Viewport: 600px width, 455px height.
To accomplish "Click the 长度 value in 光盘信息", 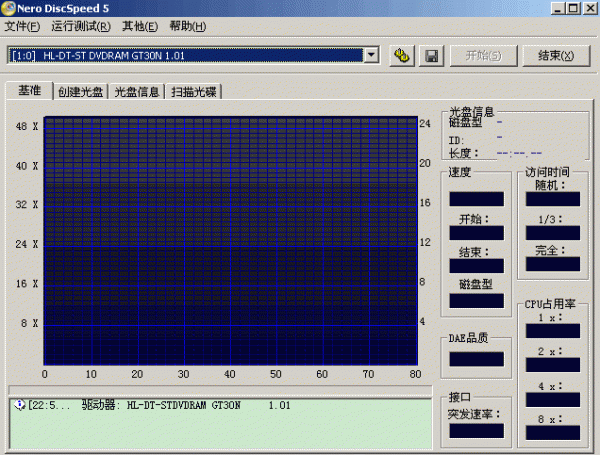I will click(519, 153).
